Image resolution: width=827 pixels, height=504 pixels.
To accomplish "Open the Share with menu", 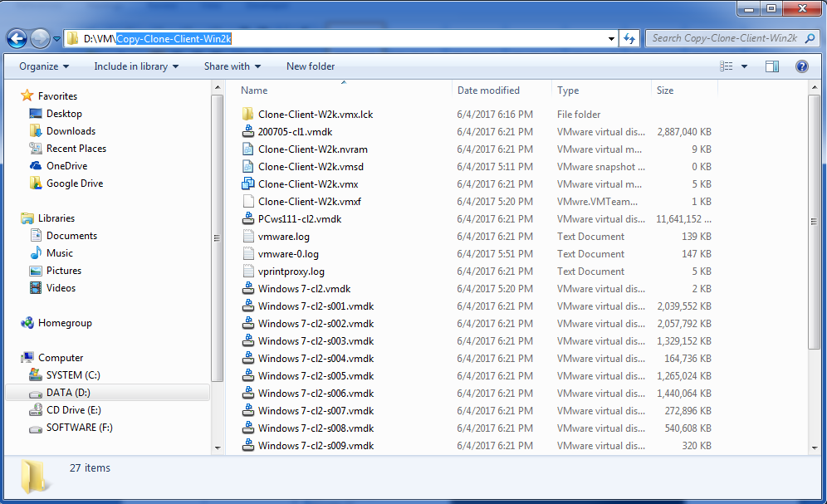I will 232,66.
